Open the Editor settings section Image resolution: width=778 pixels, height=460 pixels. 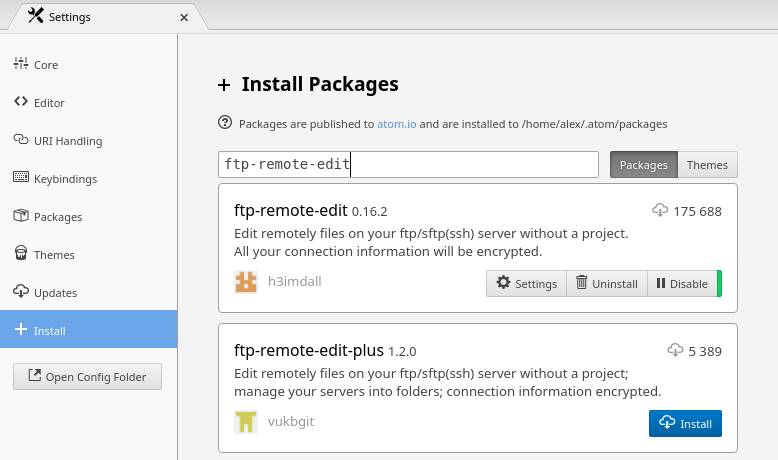click(88, 103)
